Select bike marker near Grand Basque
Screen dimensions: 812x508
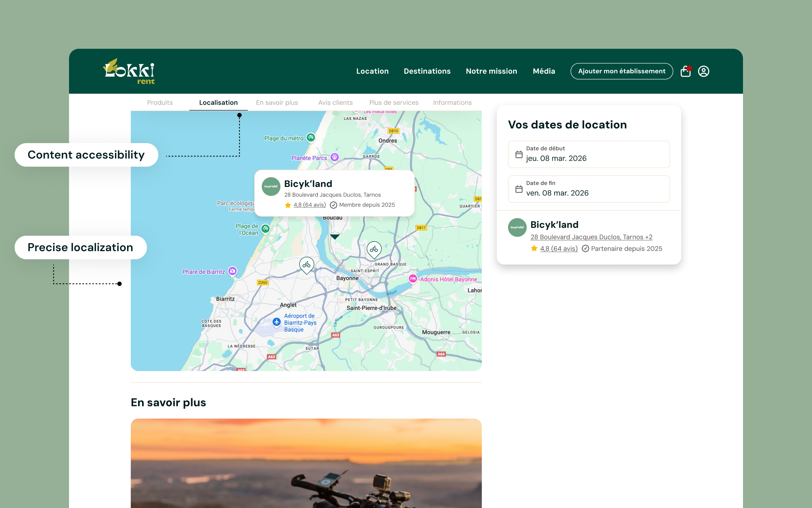pos(374,250)
